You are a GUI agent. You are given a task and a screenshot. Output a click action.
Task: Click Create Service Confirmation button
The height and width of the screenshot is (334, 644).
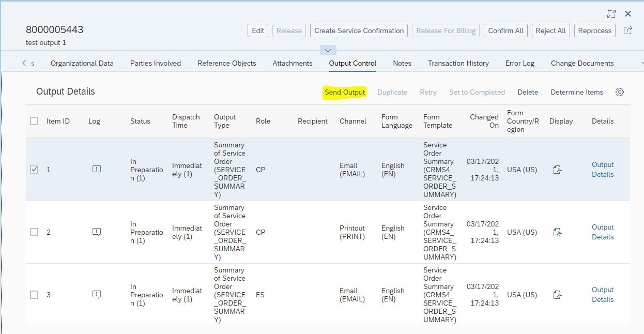(359, 31)
